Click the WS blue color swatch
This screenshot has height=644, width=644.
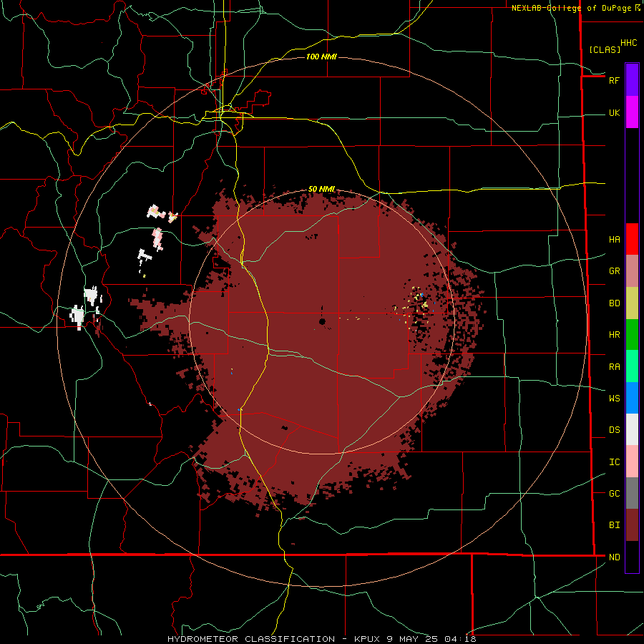click(632, 398)
